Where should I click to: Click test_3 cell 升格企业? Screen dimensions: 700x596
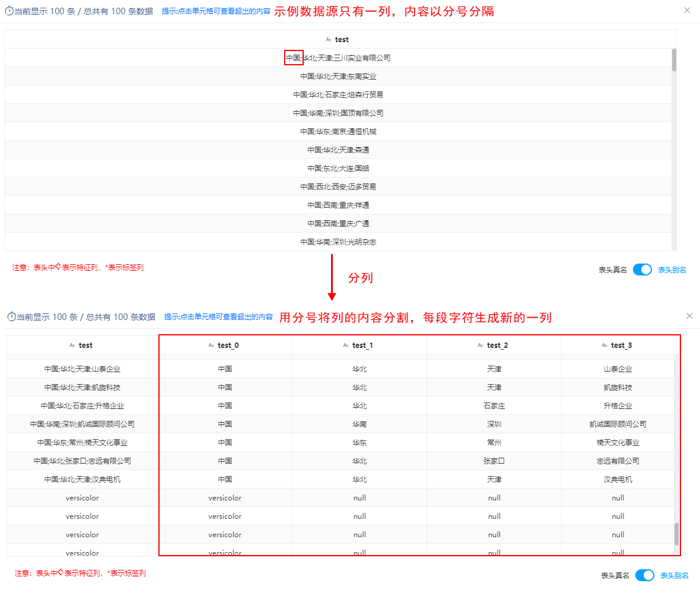click(x=618, y=405)
